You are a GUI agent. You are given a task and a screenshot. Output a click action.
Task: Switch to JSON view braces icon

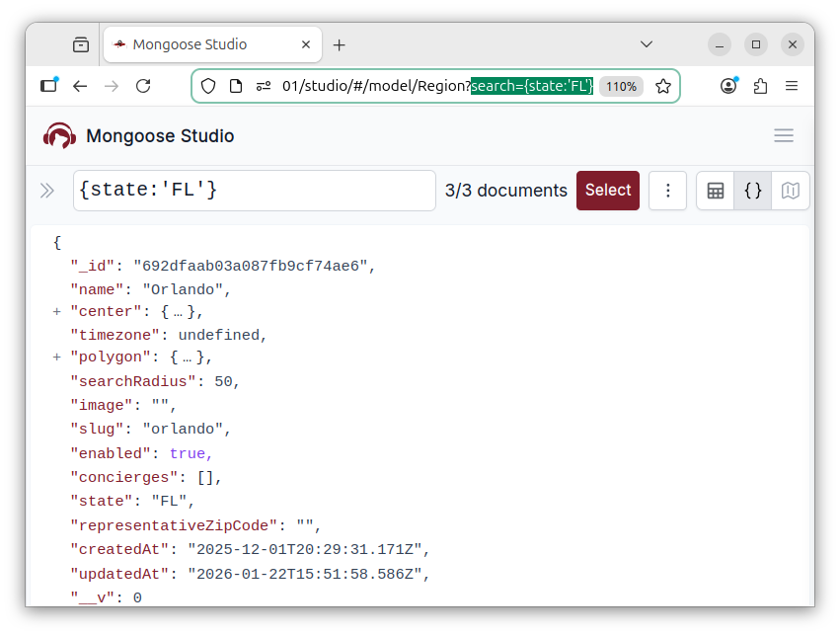(753, 191)
